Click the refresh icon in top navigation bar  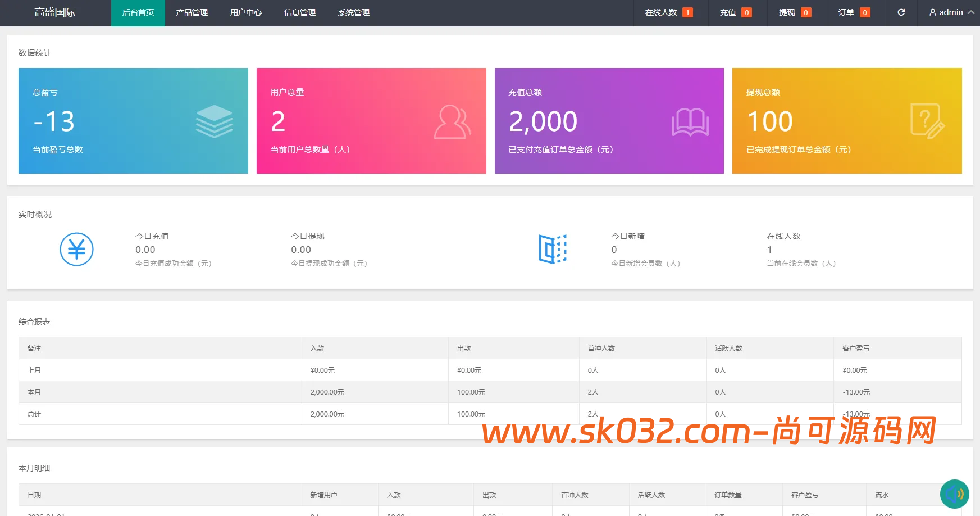tap(901, 12)
